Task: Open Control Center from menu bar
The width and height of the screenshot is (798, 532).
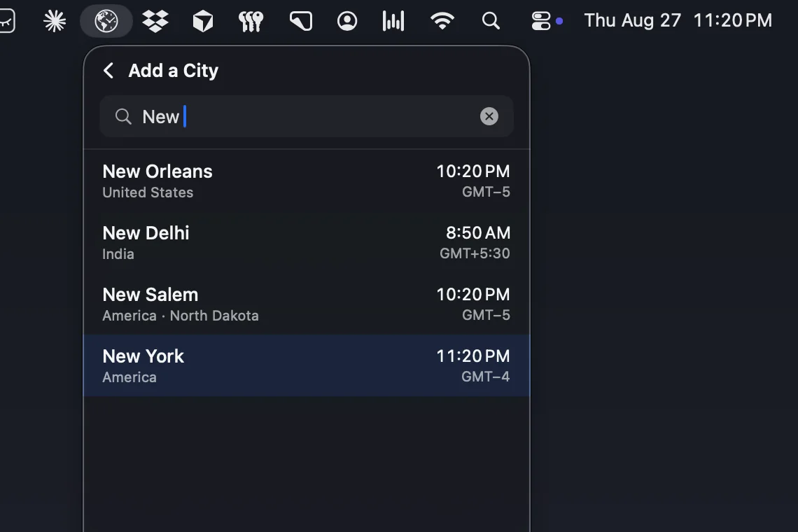Action: (540, 21)
